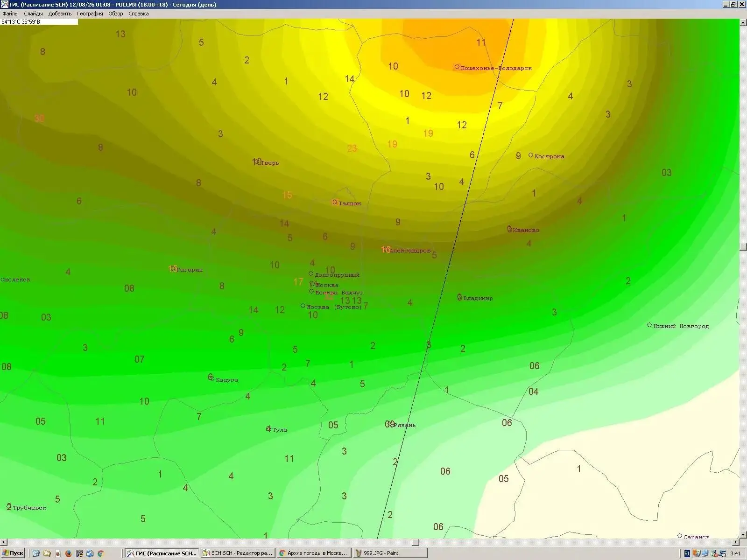Click the system clock showing 3:41
The height and width of the screenshot is (560, 747).
click(736, 553)
